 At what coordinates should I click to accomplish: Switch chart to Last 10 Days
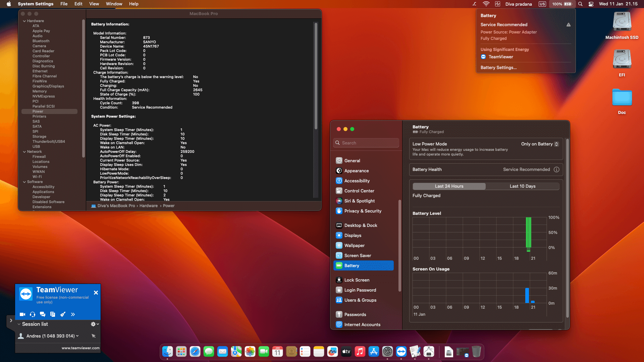point(522,186)
